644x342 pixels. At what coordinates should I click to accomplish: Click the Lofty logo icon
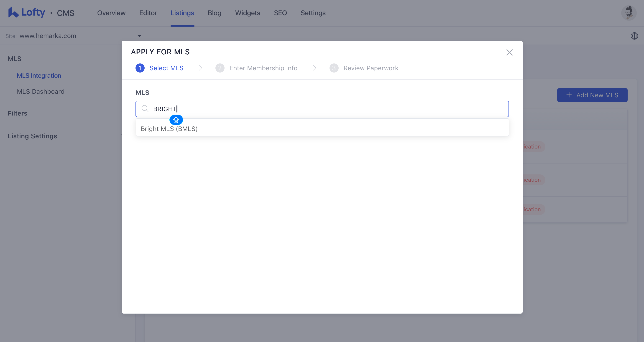13,13
